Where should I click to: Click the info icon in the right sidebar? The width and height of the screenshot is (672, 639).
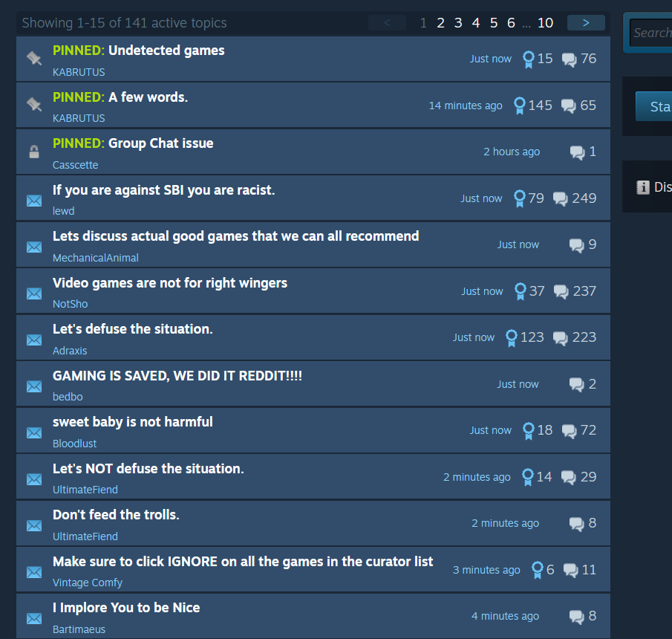[x=643, y=187]
